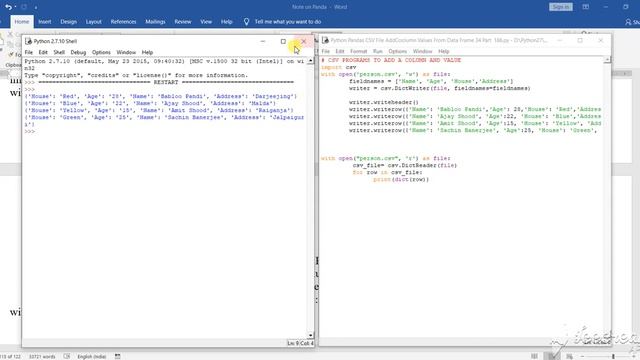
Task: Switch to Web Layout view icon
Action: point(569,356)
